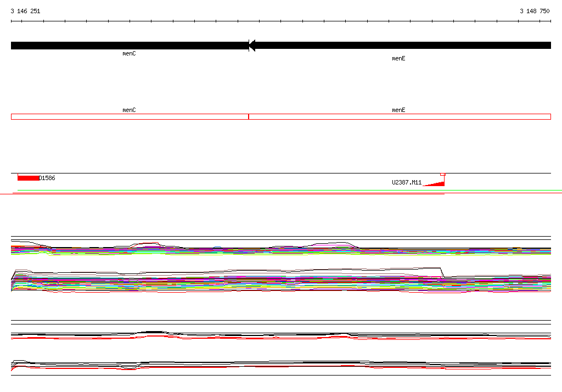Click the 3 148 750 end coordinate
Viewport: 562px width, 392px height.
[535, 11]
